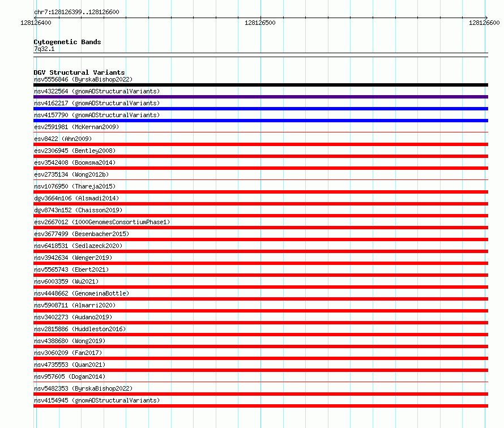Select the red dgv8743n152 variant bar
Viewport: 504px width, 428px height.
point(260,216)
